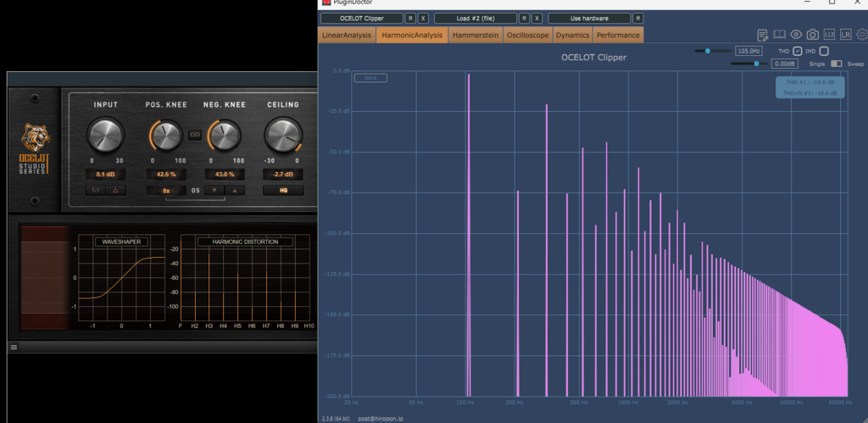Screen dimensions: 868x423
Task: Click the 105.0Hz frequency field
Action: click(748, 51)
